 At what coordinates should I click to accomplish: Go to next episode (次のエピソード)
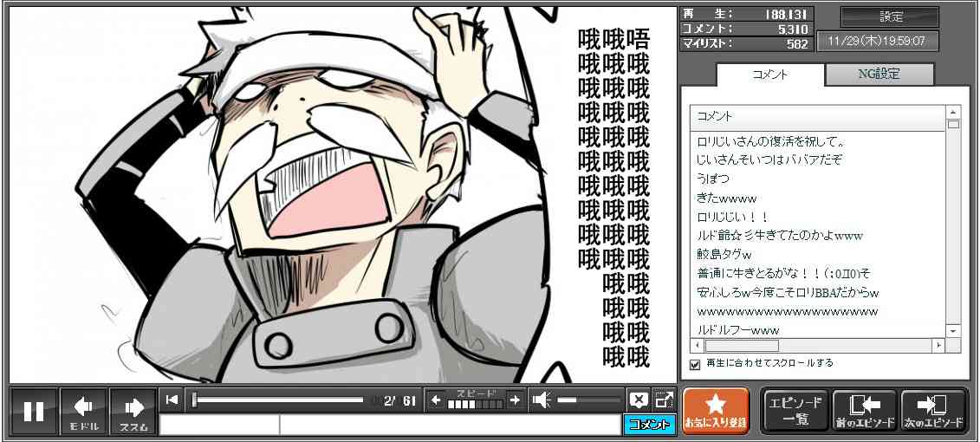click(933, 411)
